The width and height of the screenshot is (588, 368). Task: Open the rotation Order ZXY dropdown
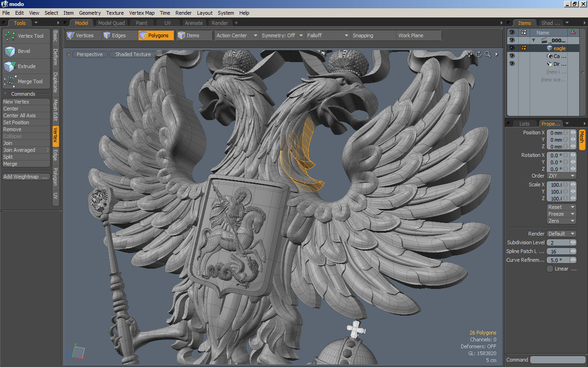point(561,176)
